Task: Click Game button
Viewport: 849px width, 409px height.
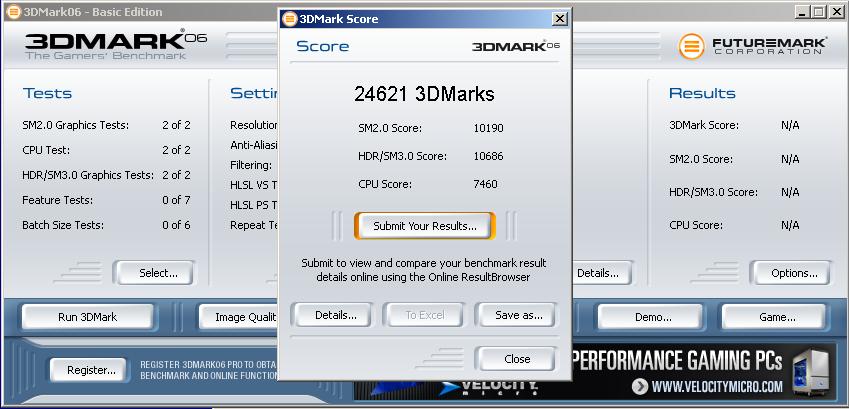Action: pos(774,317)
